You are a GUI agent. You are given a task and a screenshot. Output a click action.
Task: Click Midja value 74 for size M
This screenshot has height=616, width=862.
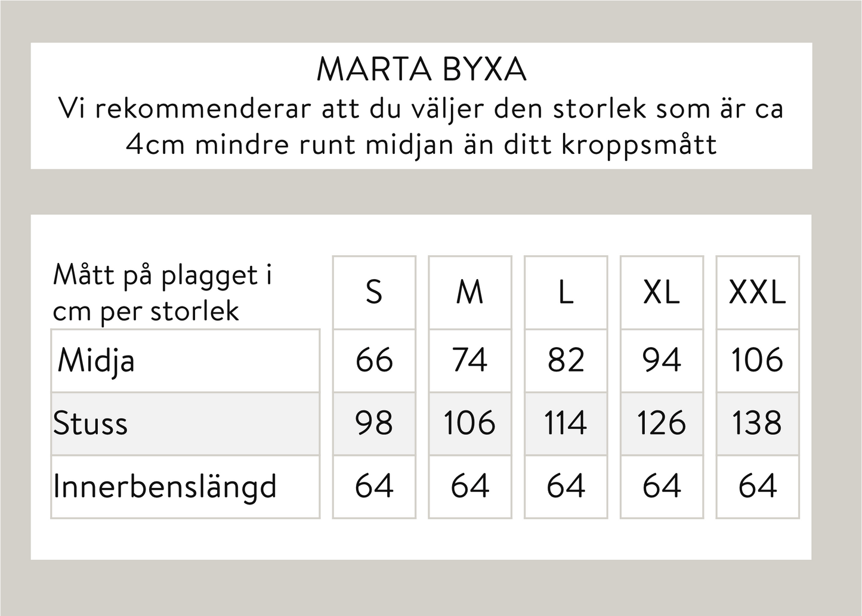(x=469, y=360)
